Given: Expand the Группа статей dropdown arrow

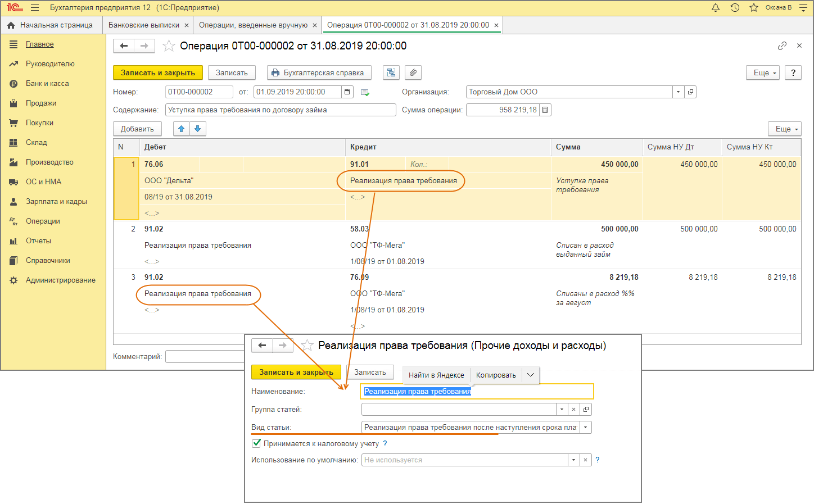Looking at the screenshot, I should (562, 410).
